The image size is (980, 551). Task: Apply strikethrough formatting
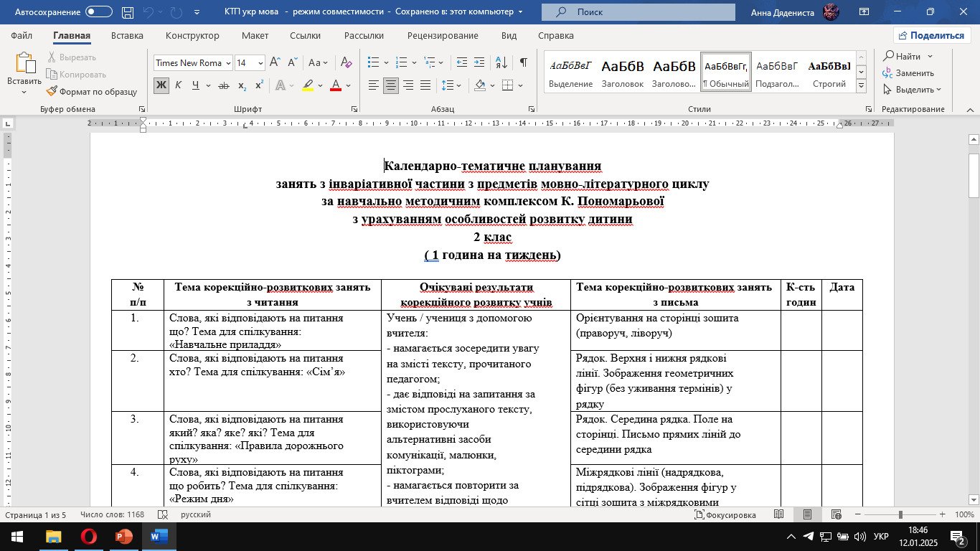click(x=223, y=85)
